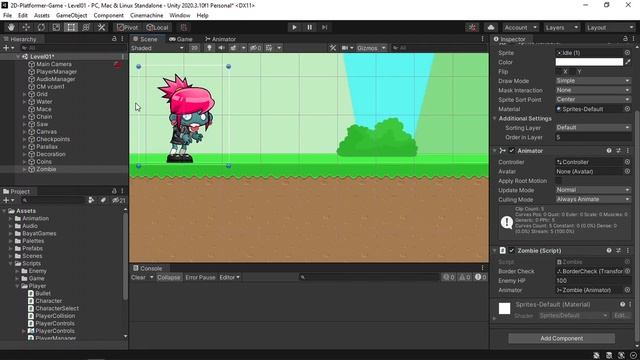Select the Transform tool
This screenshot has height=360, width=640.
pos(86,27)
